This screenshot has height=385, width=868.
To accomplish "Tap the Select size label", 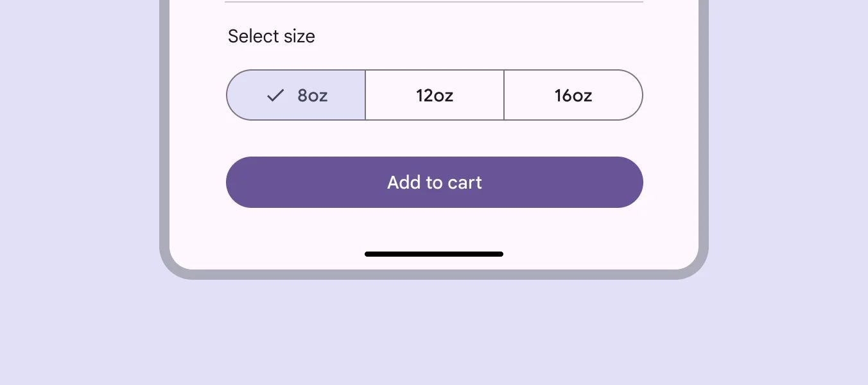I will click(x=271, y=37).
